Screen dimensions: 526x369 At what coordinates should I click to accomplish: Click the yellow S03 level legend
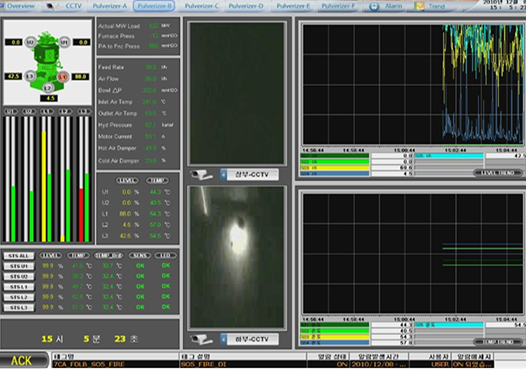(x=334, y=168)
